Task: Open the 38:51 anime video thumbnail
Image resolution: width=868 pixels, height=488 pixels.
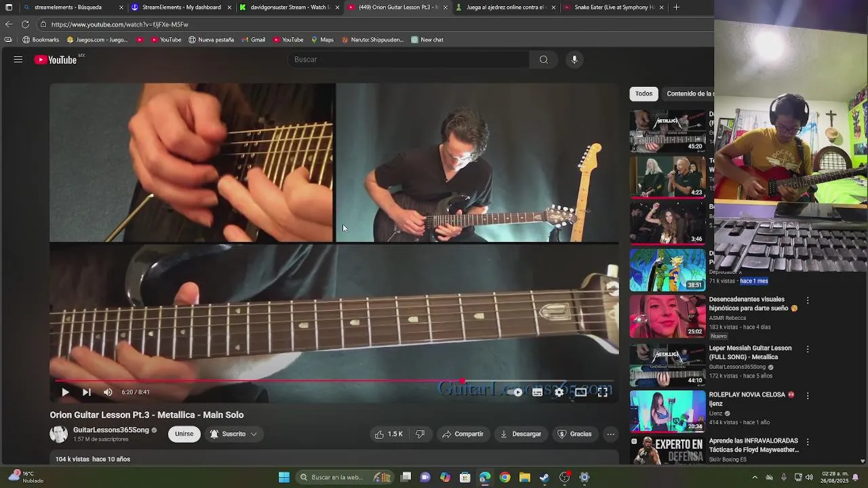Action: (x=667, y=270)
